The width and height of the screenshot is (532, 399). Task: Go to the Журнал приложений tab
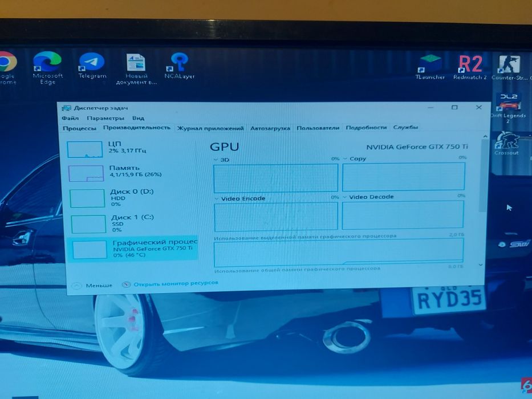coord(210,128)
